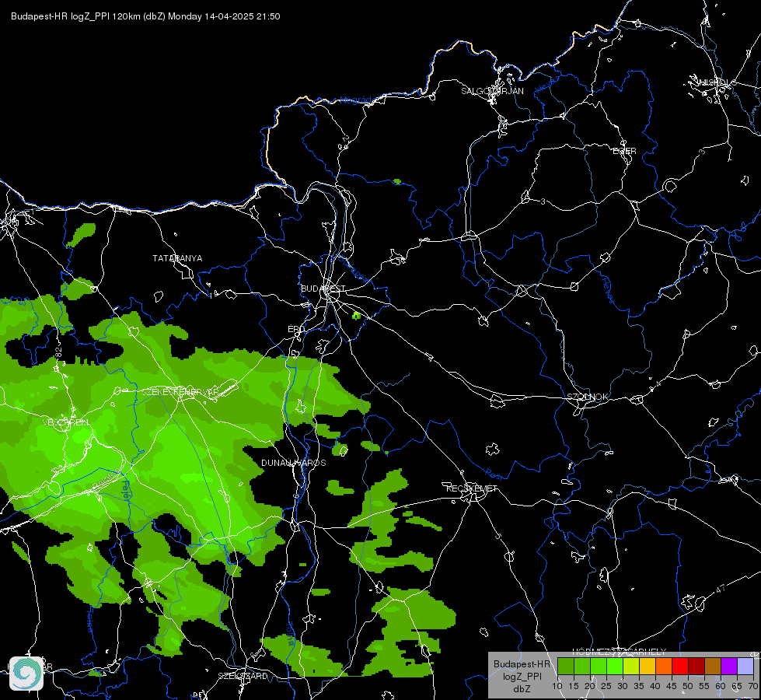This screenshot has height=700, width=761.
Task: Click the SZOLNOK city label
Action: click(x=587, y=397)
